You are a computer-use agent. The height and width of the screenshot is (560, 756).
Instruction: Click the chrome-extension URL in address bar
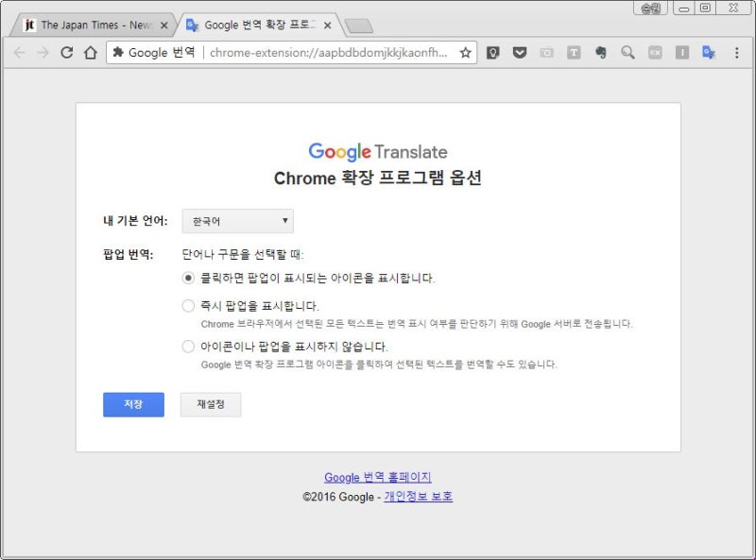[329, 53]
